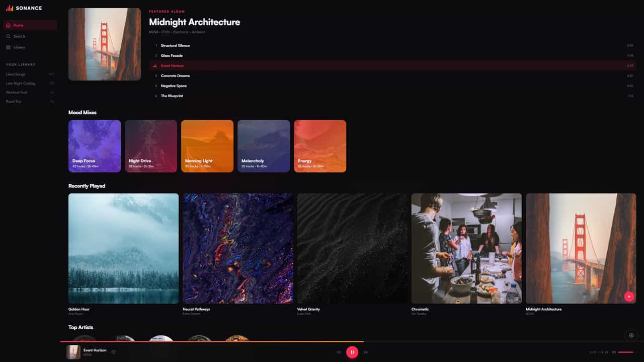The image size is (644, 362).
Task: Open the Liked Songs playlist
Action: [x=16, y=74]
